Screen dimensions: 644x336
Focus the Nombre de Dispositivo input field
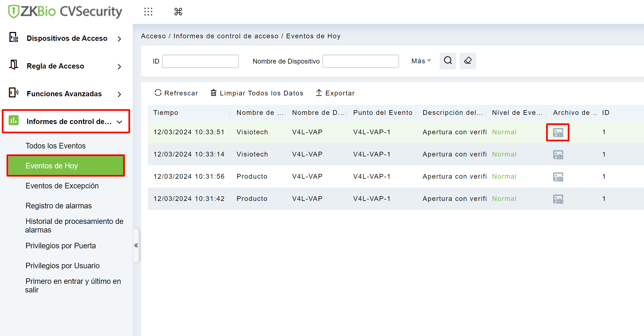[x=361, y=61]
